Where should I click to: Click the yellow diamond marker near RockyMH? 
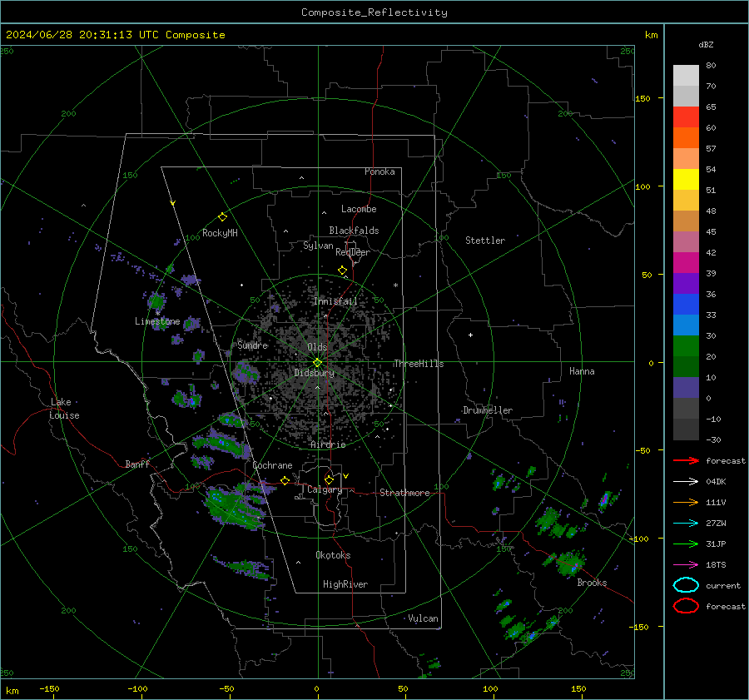[x=222, y=217]
